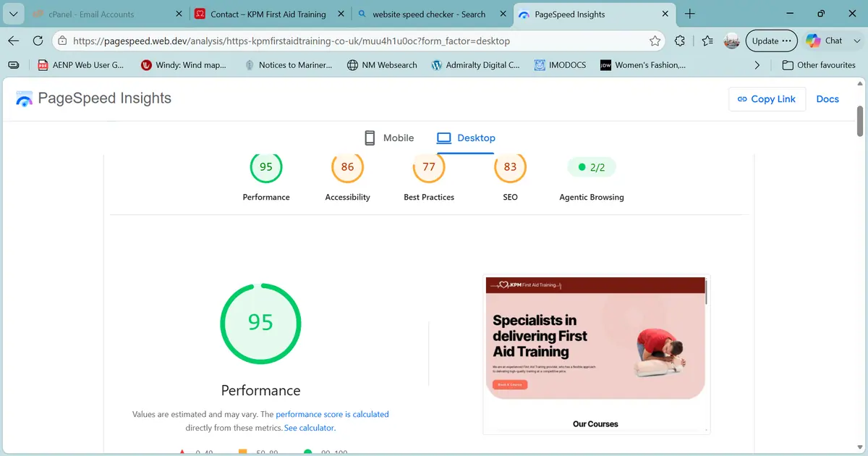Open IMODOCS bookmark
This screenshot has height=456, width=868.
click(x=561, y=65)
